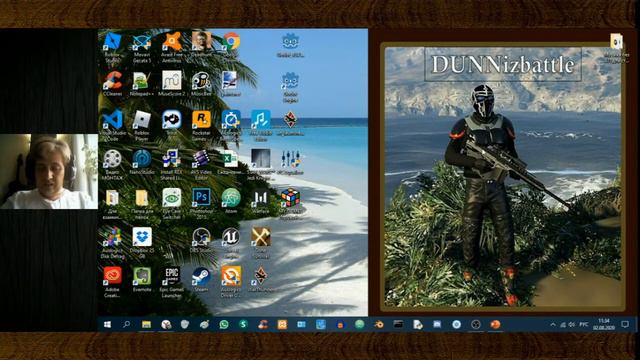Click the DUNNizbattle title banner
The width and height of the screenshot is (640, 360).
[x=503, y=64]
